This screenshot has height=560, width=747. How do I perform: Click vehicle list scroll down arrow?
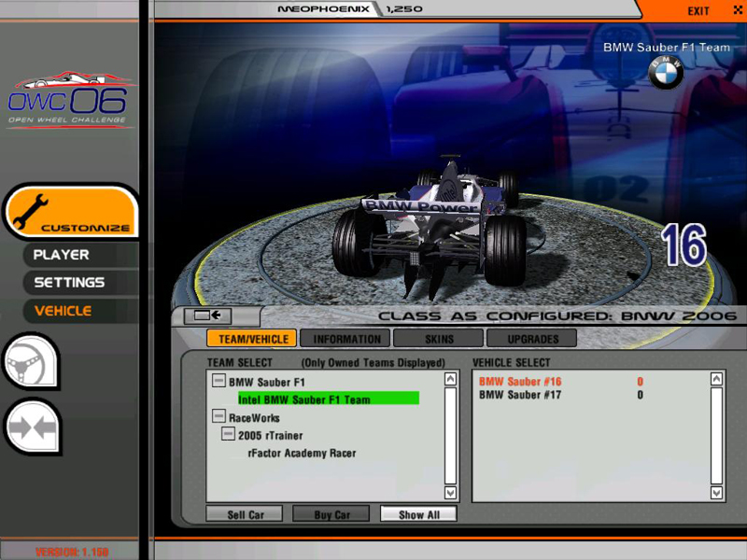[x=716, y=493]
